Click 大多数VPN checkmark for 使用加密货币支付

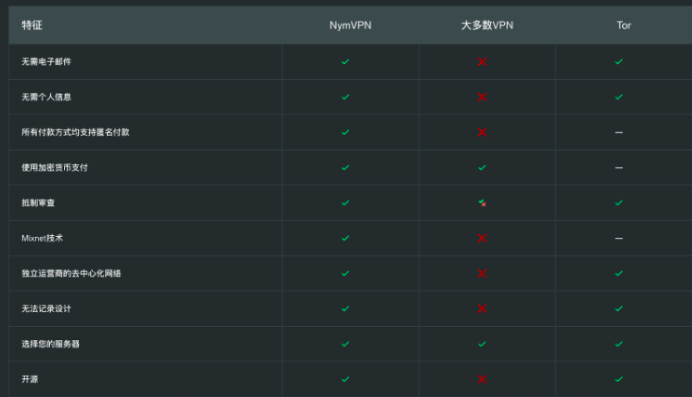pyautogui.click(x=482, y=168)
